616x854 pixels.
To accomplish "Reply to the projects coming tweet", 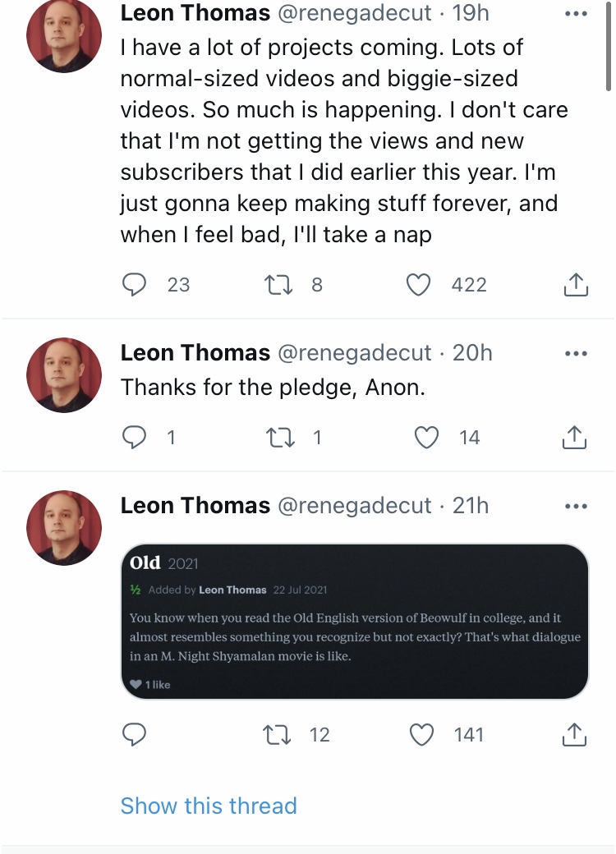I will point(134,284).
